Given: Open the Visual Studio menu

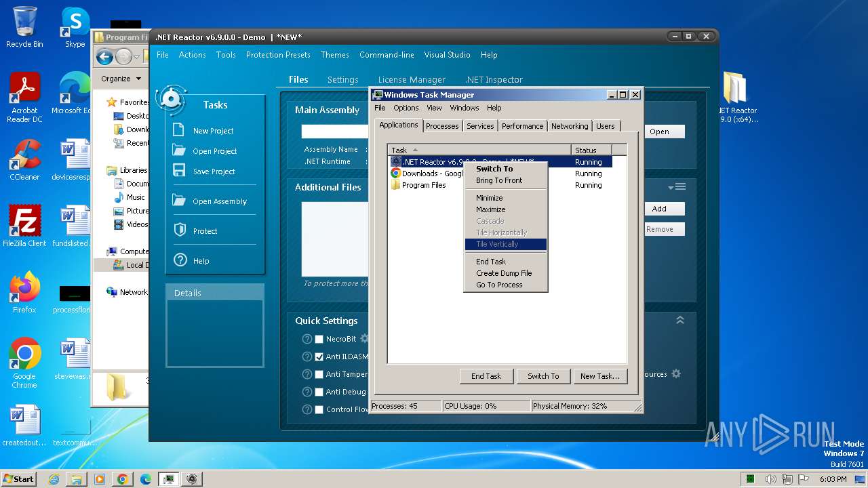Looking at the screenshot, I should [447, 55].
